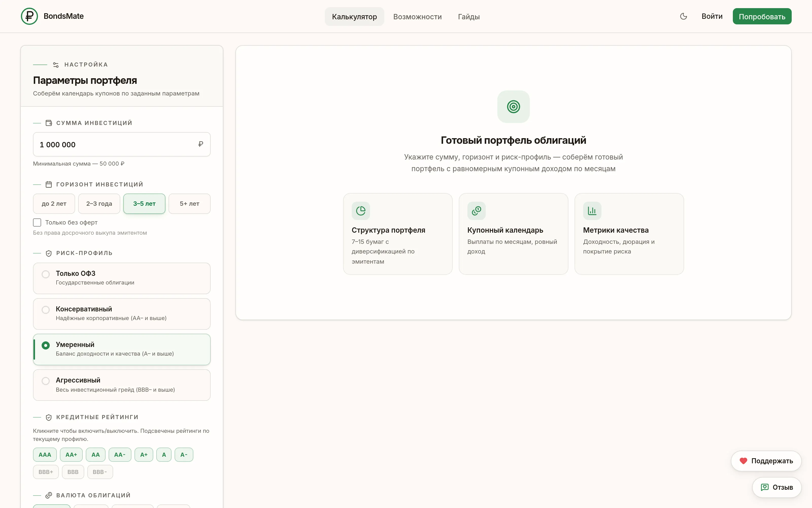Viewport: 812px width, 508px height.
Task: Click the BondsMate ruble logo icon
Action: [29, 16]
